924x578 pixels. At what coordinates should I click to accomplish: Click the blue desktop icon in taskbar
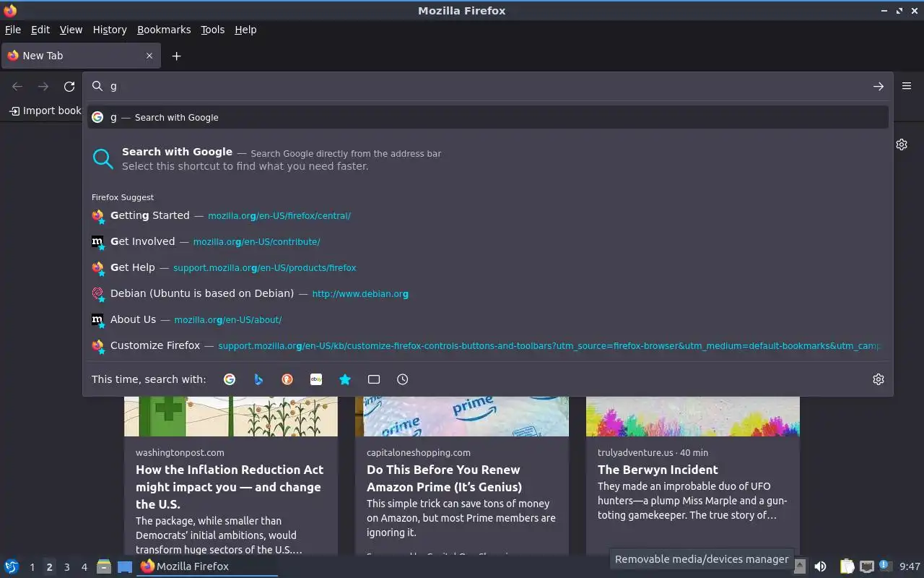125,566
